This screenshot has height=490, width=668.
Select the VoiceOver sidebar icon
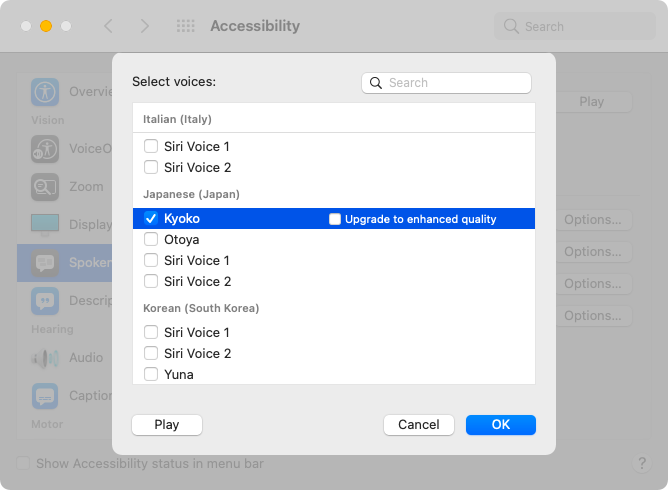coord(45,149)
